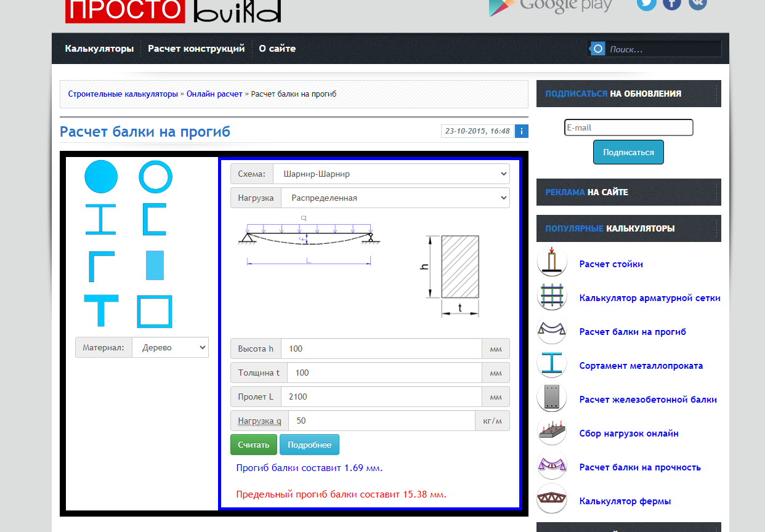The height and width of the screenshot is (532, 765).
Task: Select the hollow square tube cross-section
Action: tap(155, 312)
